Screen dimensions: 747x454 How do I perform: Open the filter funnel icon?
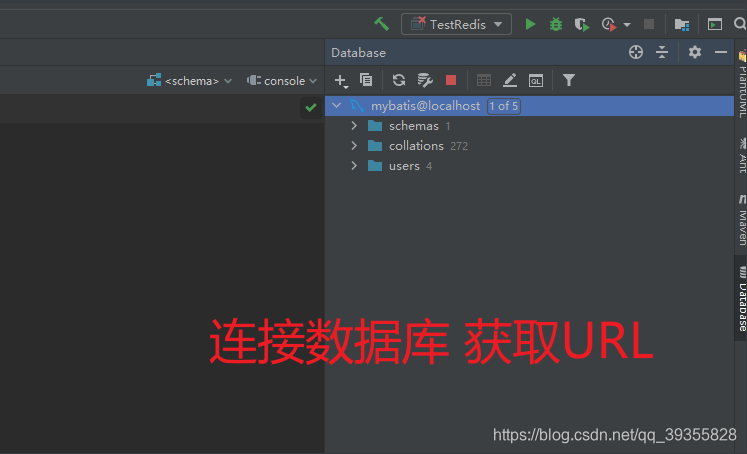[x=568, y=80]
